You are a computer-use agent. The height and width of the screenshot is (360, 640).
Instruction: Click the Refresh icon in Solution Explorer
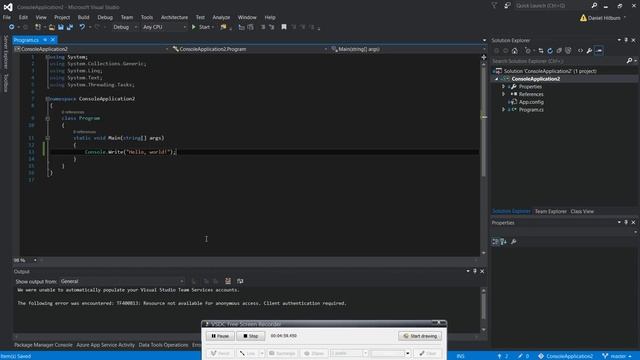(550, 51)
